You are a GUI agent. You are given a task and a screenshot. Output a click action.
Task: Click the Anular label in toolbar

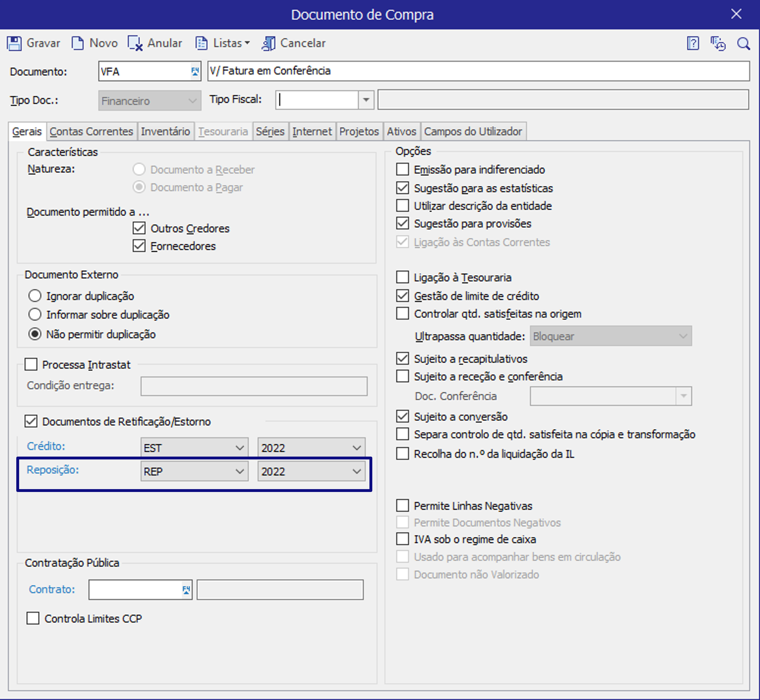tap(164, 43)
